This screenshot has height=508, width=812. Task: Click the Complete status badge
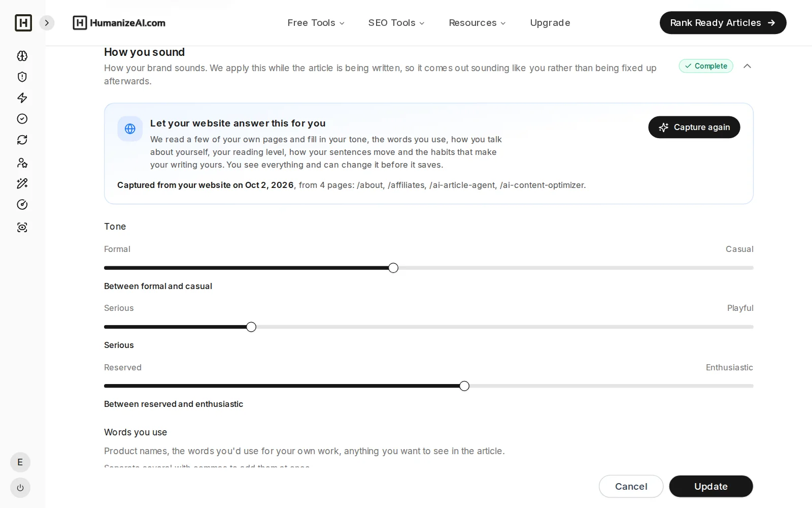click(706, 66)
